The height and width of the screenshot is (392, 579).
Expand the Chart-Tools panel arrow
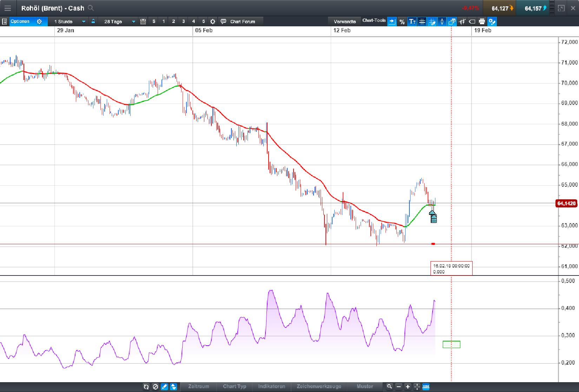click(392, 21)
